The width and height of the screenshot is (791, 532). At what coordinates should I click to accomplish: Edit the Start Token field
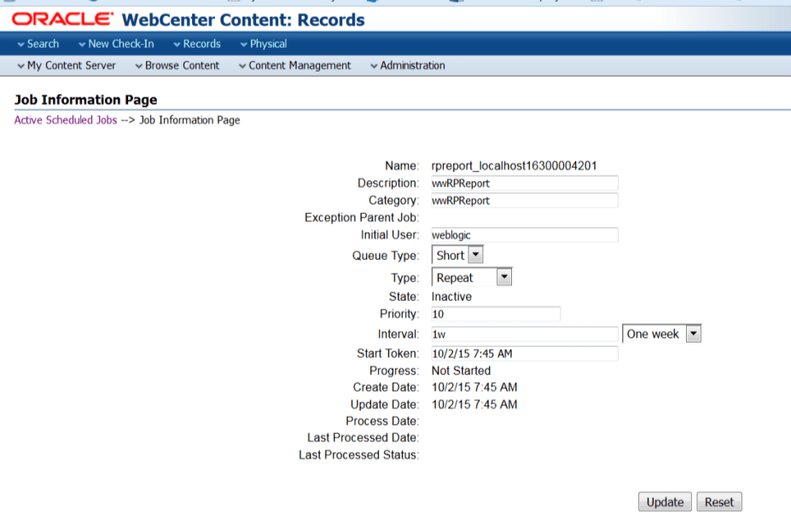tap(525, 354)
